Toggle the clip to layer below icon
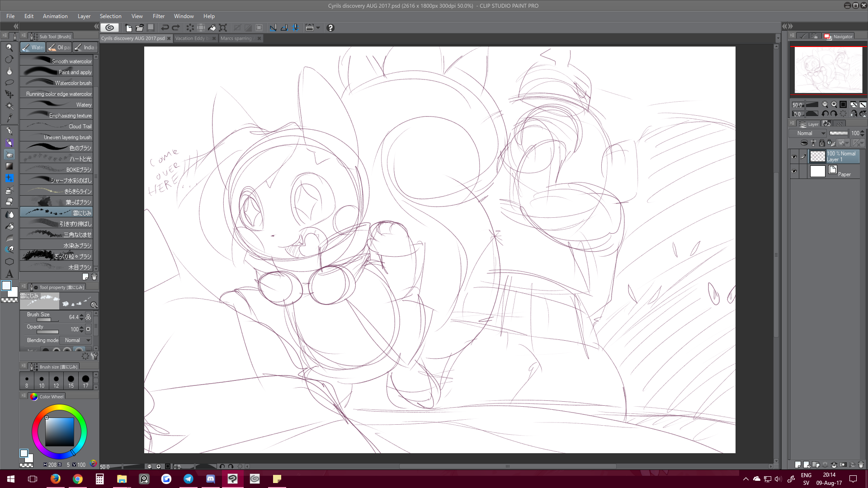This screenshot has width=868, height=488. click(804, 143)
